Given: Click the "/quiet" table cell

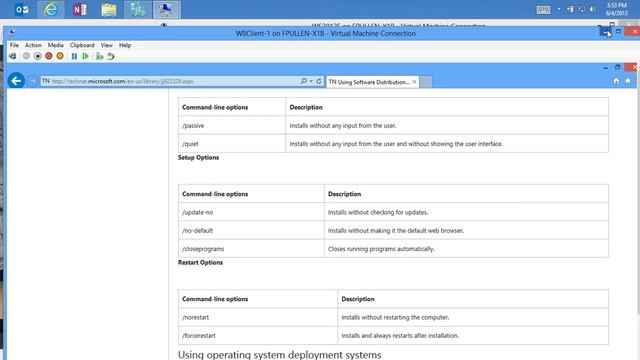Looking at the screenshot, I should [x=232, y=144].
